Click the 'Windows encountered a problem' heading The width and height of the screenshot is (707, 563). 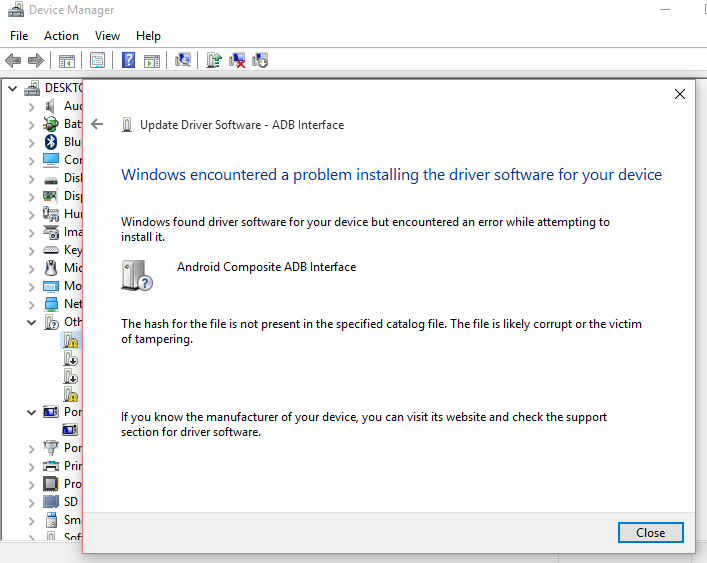click(x=391, y=175)
